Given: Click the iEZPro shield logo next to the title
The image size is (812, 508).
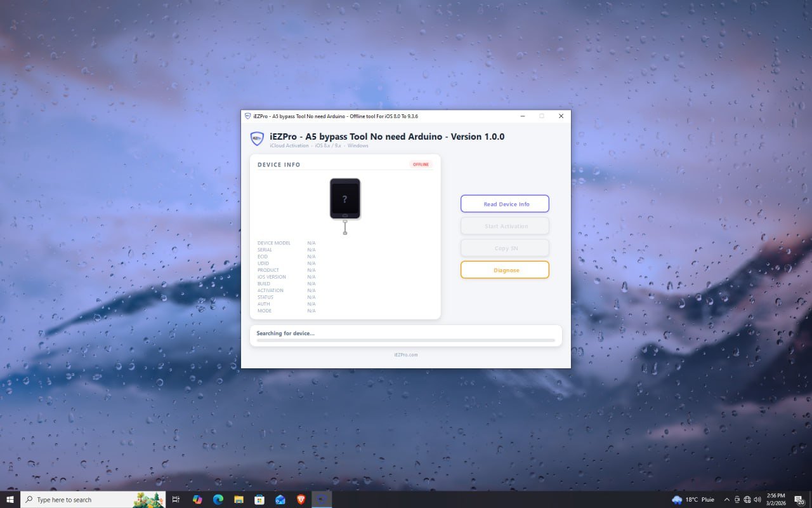Looking at the screenshot, I should click(257, 138).
